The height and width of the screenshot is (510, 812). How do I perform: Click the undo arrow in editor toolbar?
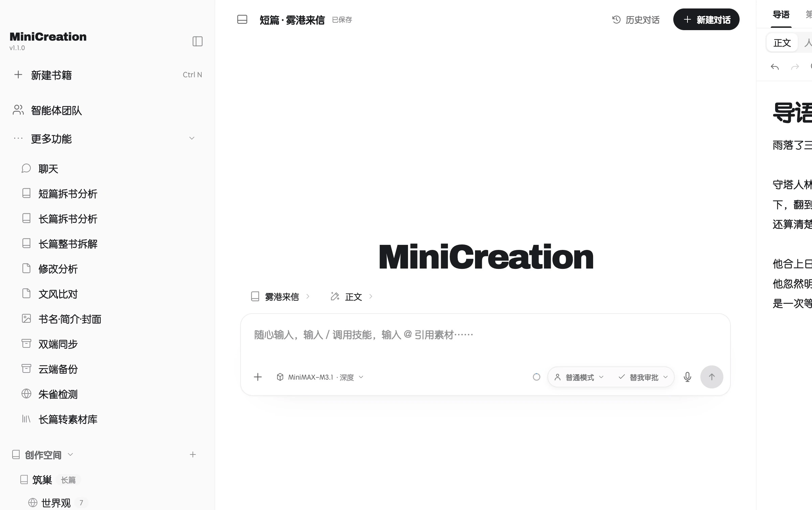(x=775, y=67)
